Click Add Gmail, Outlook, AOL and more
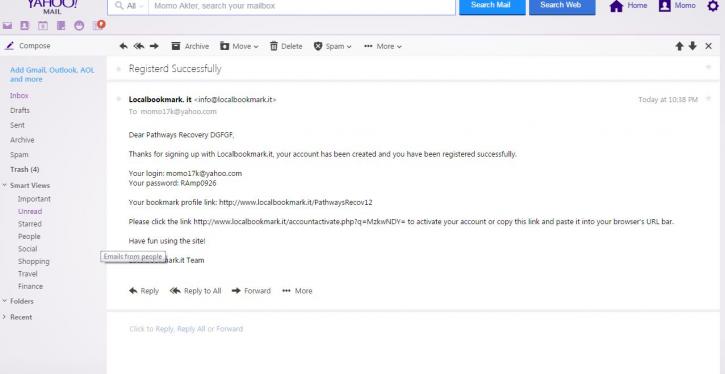This screenshot has height=374, width=725. [x=52, y=74]
